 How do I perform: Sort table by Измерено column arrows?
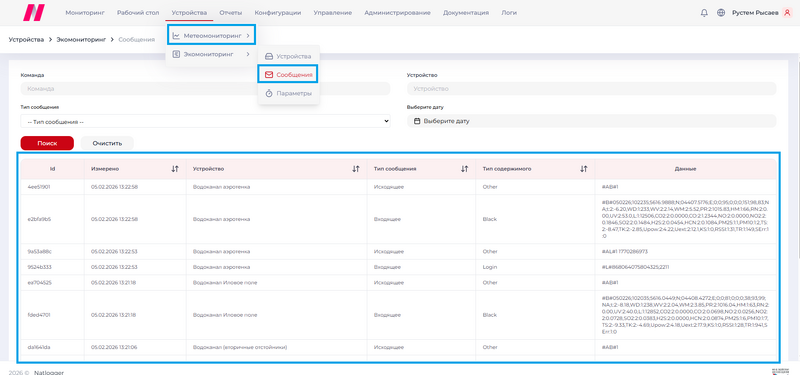[175, 169]
